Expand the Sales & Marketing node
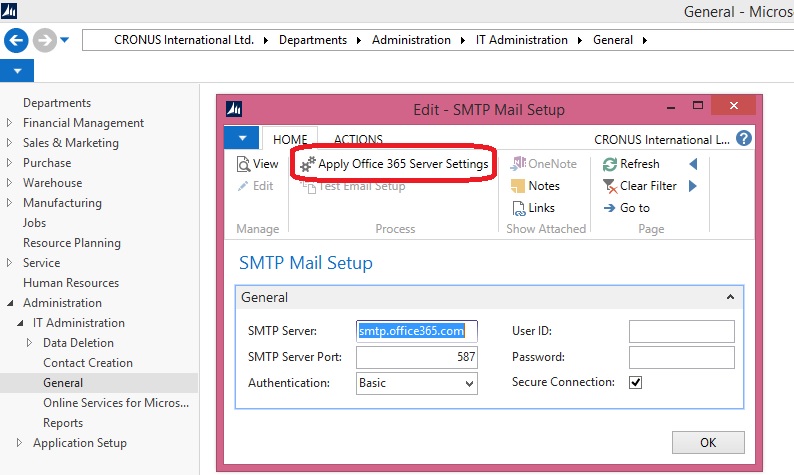The height and width of the screenshot is (475, 794). 9,143
